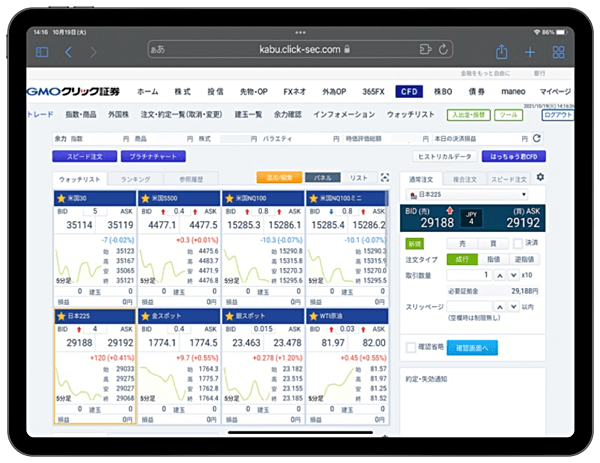This screenshot has width=600, height=463.
Task: Increase 取引数量 with up arrow
Action: [x=500, y=275]
